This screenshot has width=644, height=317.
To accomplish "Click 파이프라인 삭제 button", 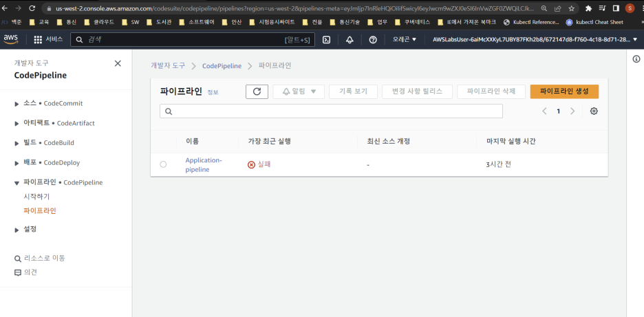I will coord(491,91).
